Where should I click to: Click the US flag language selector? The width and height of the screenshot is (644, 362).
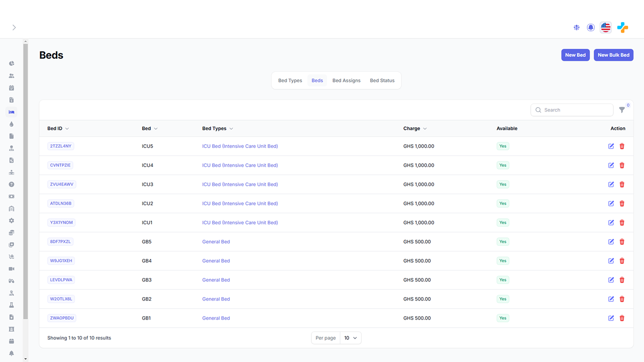pos(606,28)
